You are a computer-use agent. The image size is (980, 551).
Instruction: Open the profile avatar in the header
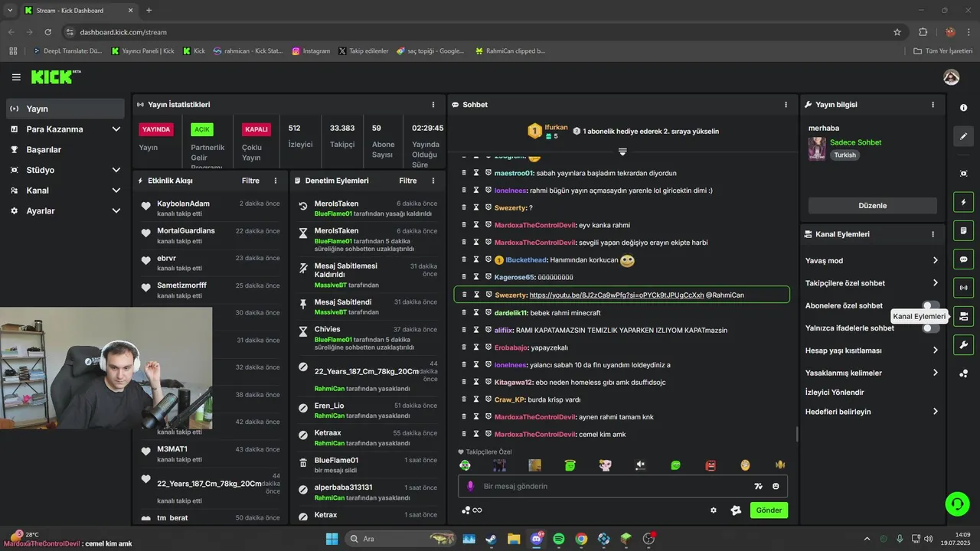(x=951, y=77)
